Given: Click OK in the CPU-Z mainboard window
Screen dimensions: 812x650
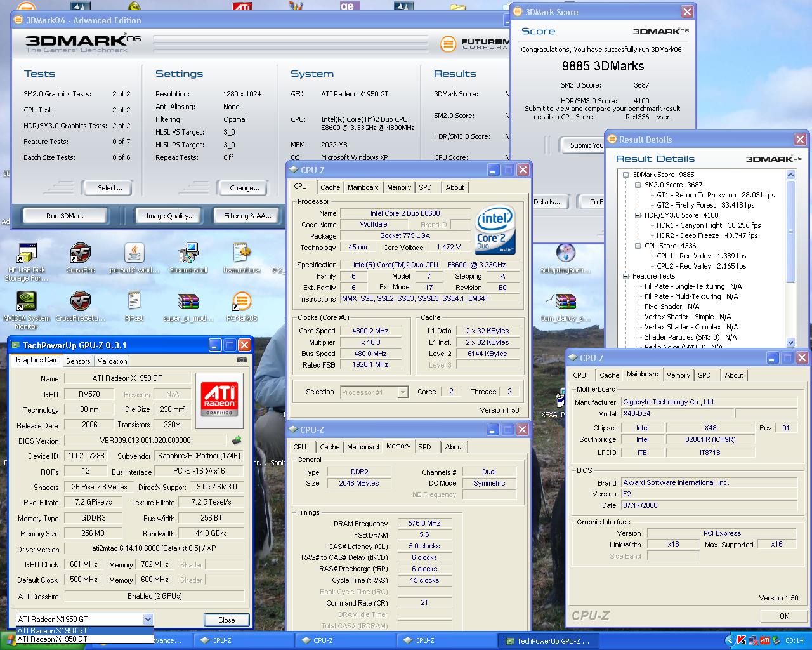Looking at the screenshot, I should pyautogui.click(x=784, y=616).
